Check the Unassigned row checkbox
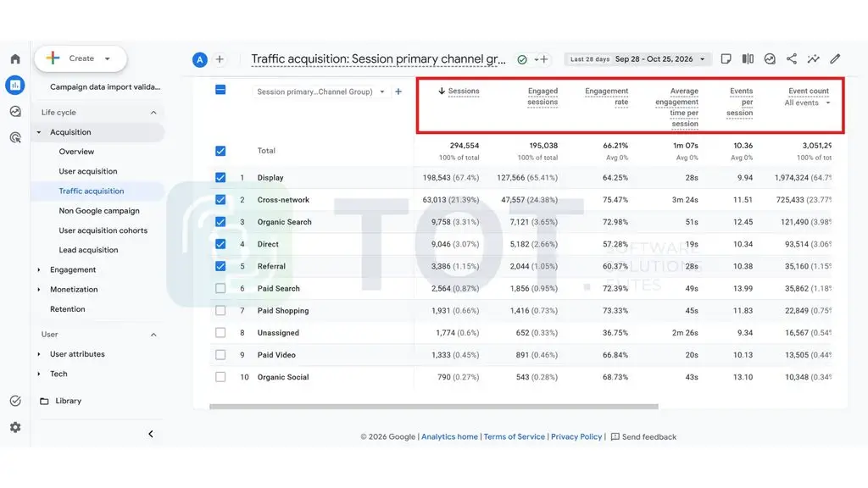Screen dimensions: 868x488 (x=220, y=332)
